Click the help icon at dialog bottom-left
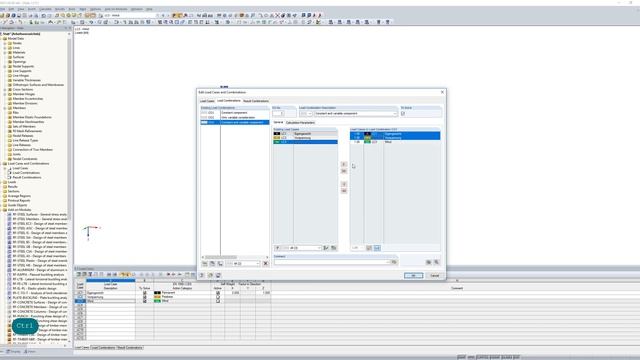640x360 pixels. tap(202, 276)
